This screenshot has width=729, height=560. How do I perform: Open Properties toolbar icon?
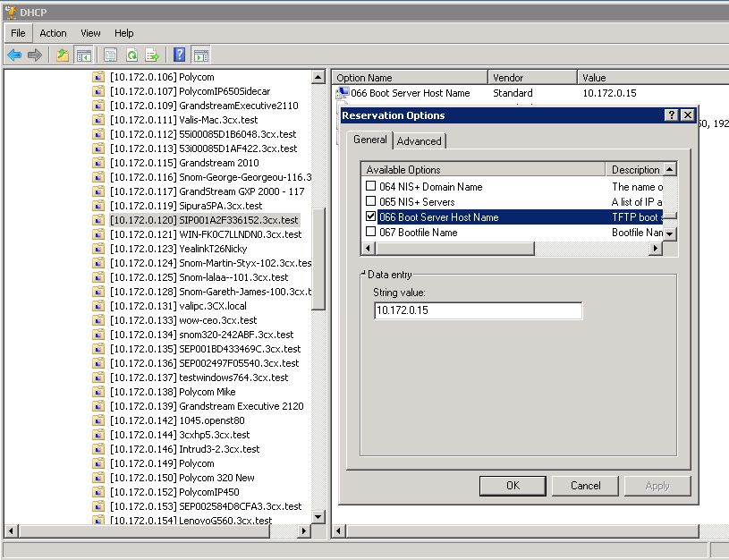[111, 55]
